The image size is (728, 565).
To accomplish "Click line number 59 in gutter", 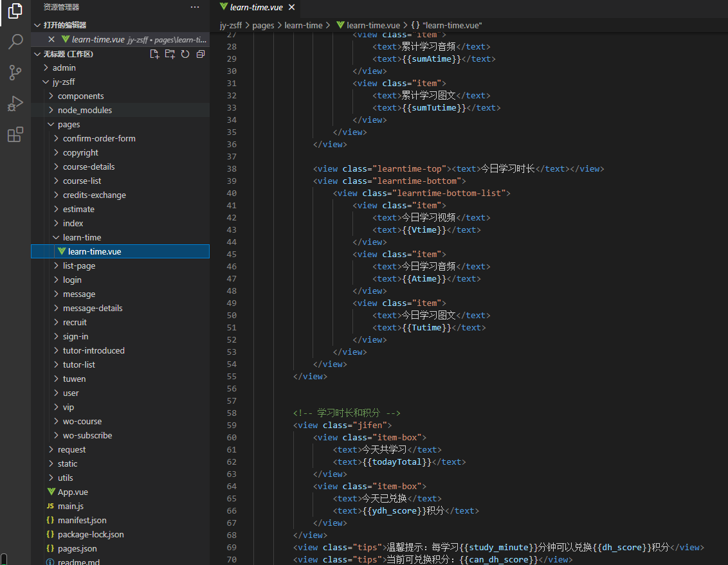I will (x=232, y=426).
